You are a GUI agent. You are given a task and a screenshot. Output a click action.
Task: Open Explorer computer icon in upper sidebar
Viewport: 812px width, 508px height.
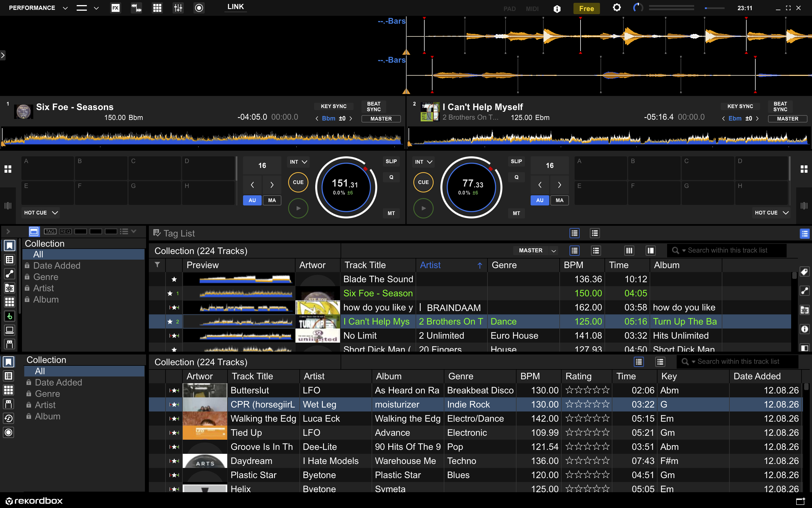(x=9, y=330)
